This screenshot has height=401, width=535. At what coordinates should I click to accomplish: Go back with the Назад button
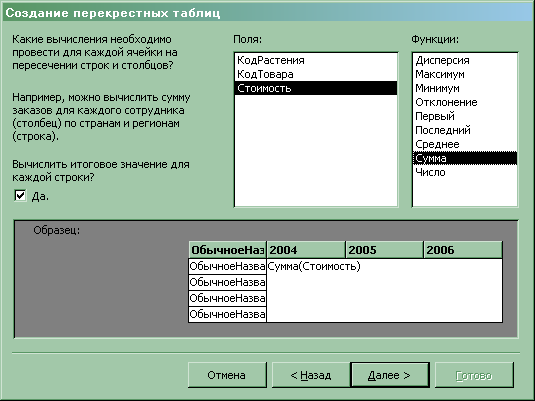pos(311,375)
